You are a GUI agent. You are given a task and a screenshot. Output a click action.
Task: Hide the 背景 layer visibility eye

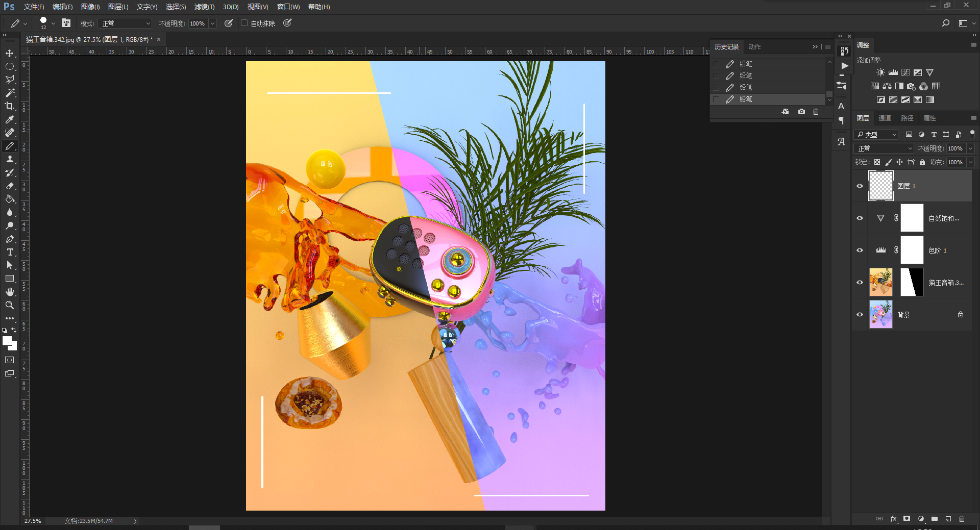(860, 314)
